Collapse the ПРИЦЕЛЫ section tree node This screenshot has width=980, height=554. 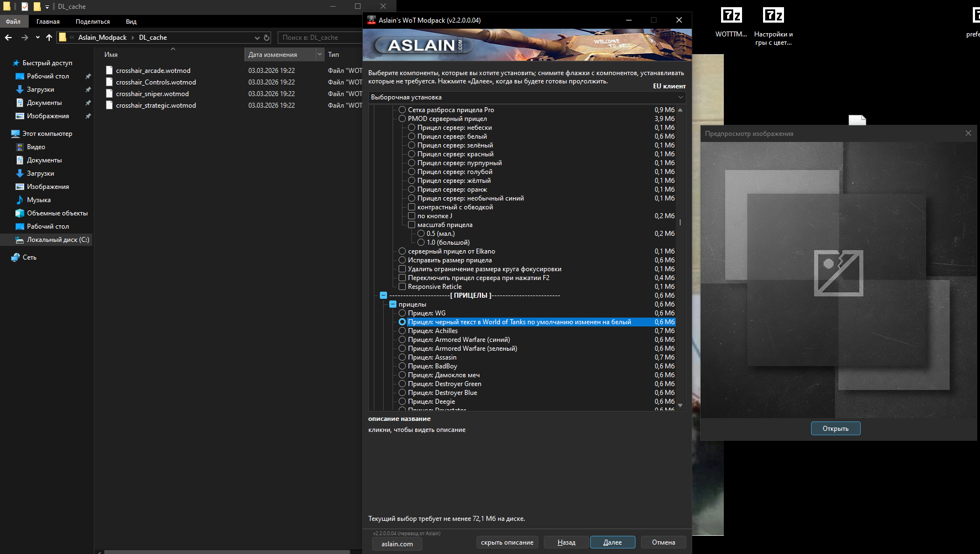(383, 296)
